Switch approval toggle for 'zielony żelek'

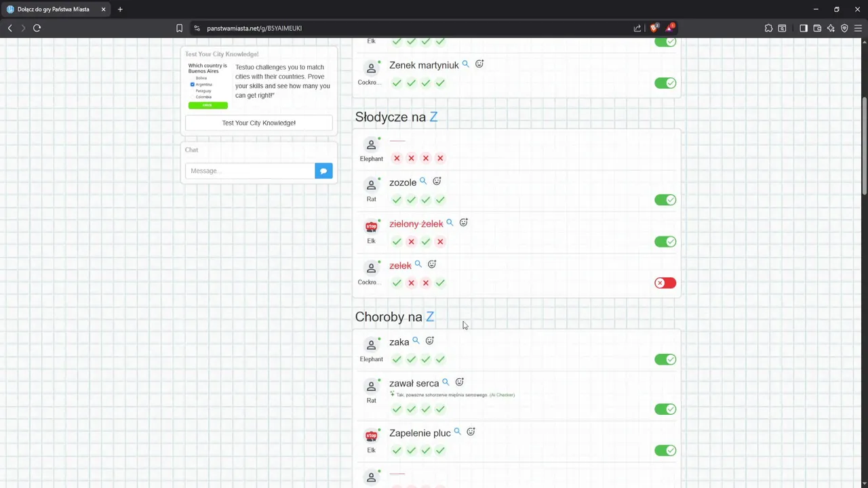coord(665,242)
